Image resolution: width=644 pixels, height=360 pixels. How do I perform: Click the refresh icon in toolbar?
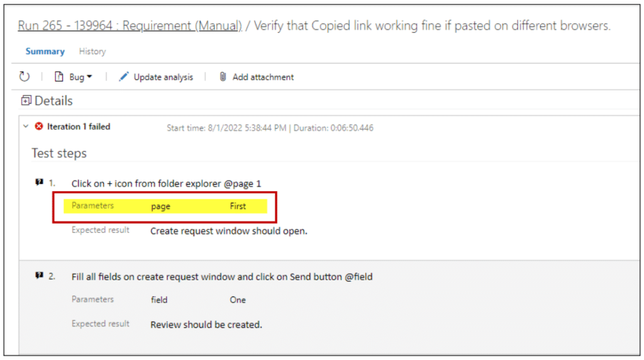click(25, 77)
